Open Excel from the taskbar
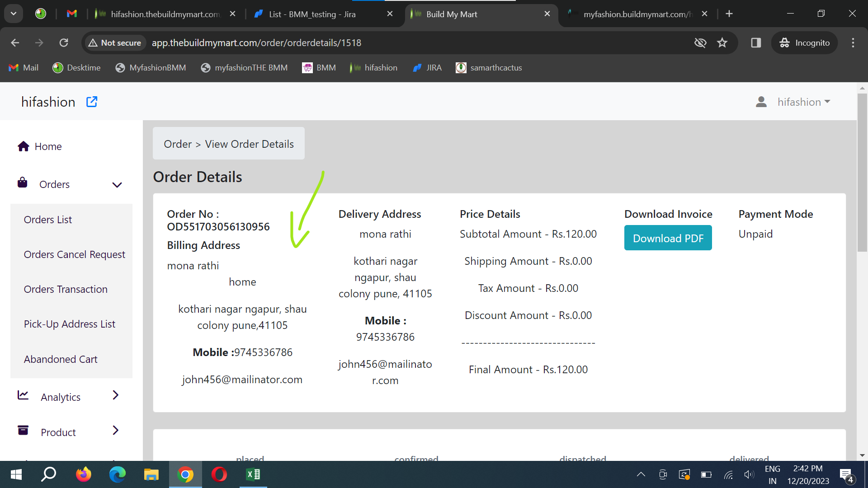The height and width of the screenshot is (488, 868). (x=253, y=474)
